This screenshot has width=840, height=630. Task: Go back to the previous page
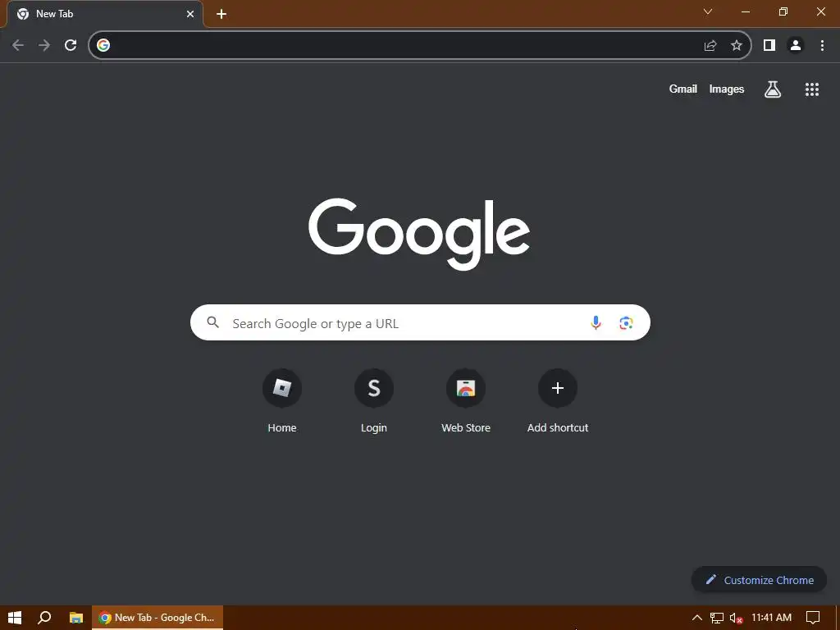click(x=18, y=46)
